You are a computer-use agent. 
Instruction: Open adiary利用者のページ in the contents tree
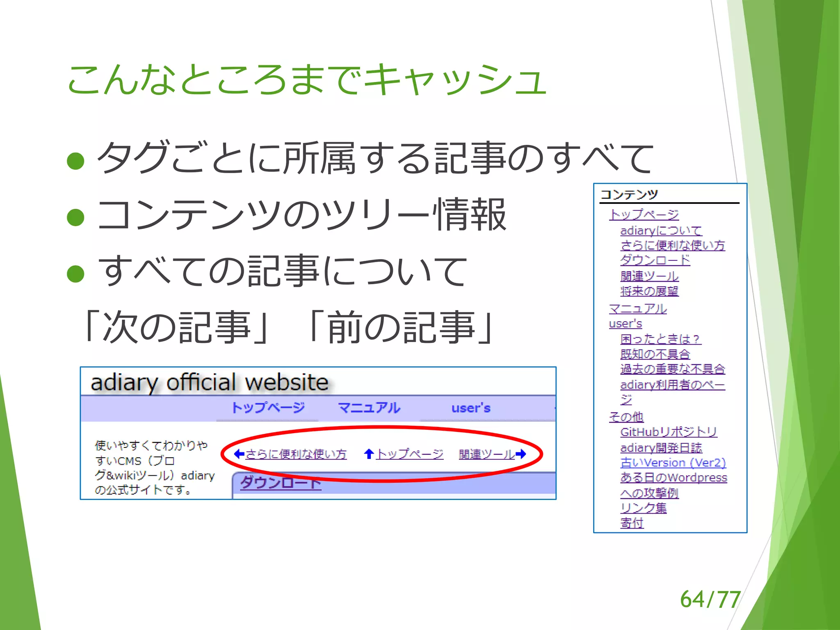click(x=673, y=391)
